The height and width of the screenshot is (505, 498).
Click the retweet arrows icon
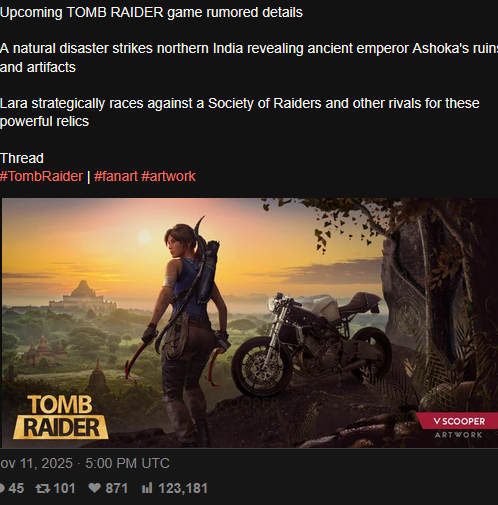tap(43, 489)
